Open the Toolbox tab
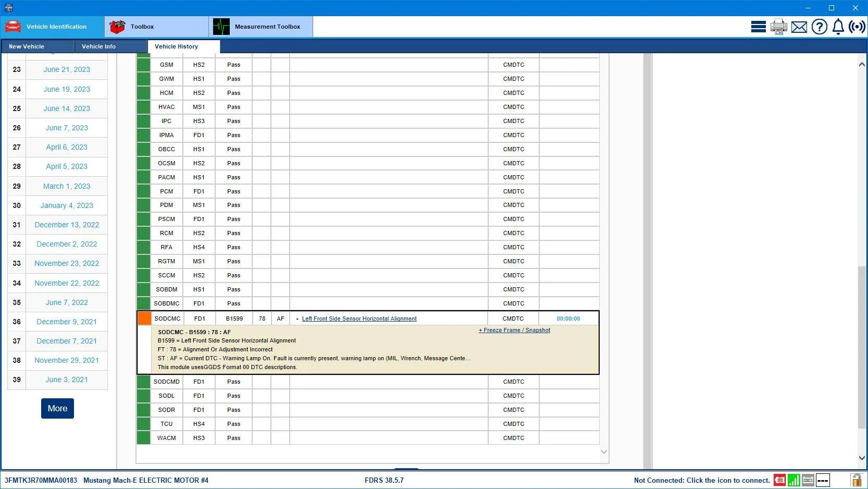 pos(156,27)
